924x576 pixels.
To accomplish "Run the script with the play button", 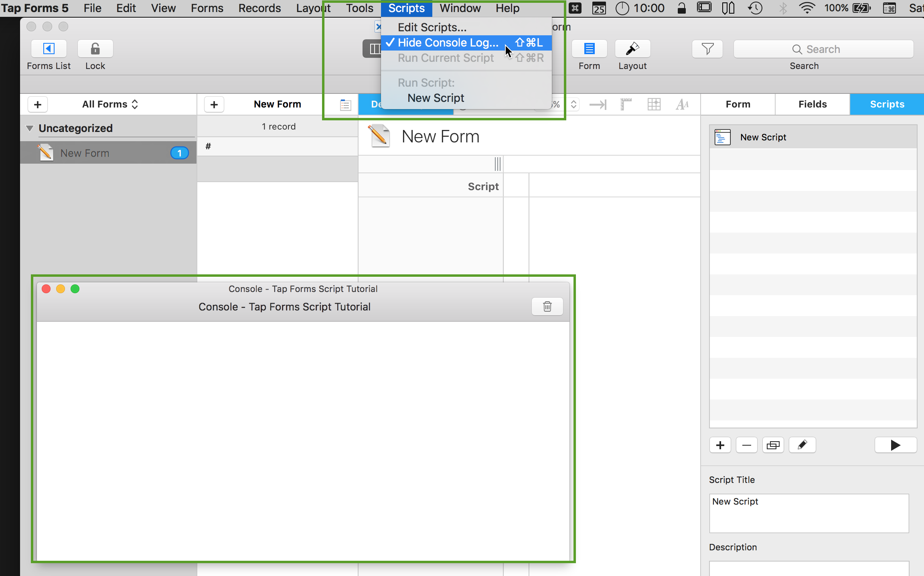I will (x=895, y=445).
